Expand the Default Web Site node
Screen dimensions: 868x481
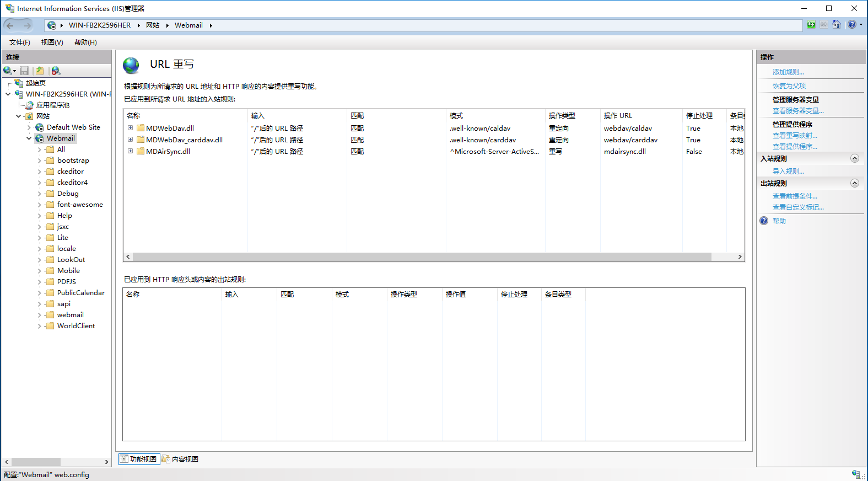click(29, 127)
